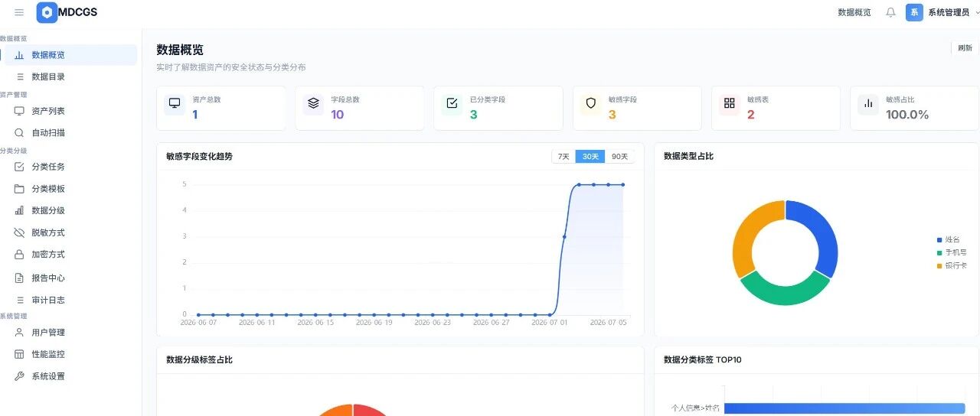Screen dimensions: 980x416
Task: Click the grid icon on 敏感表 card
Action: [729, 104]
